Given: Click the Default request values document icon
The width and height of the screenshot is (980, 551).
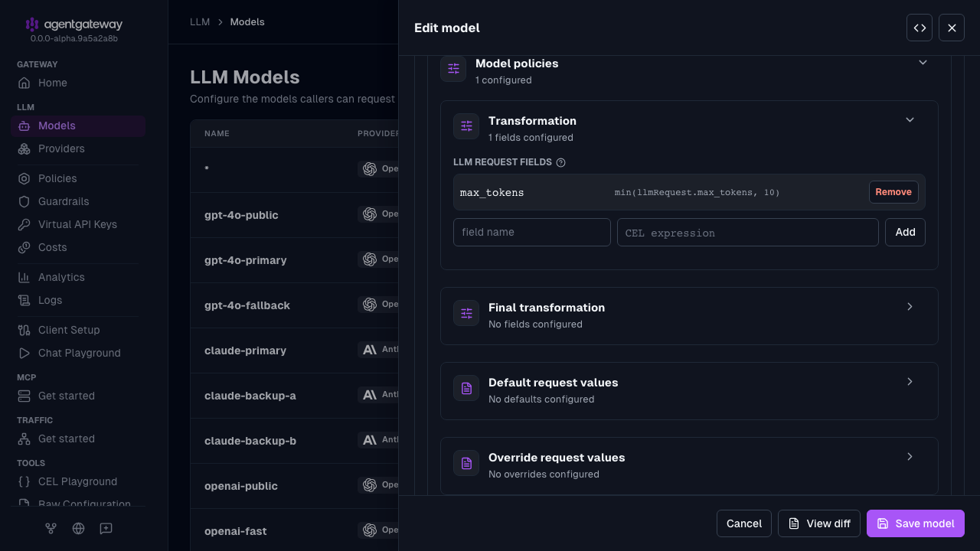Looking at the screenshot, I should [x=466, y=388].
